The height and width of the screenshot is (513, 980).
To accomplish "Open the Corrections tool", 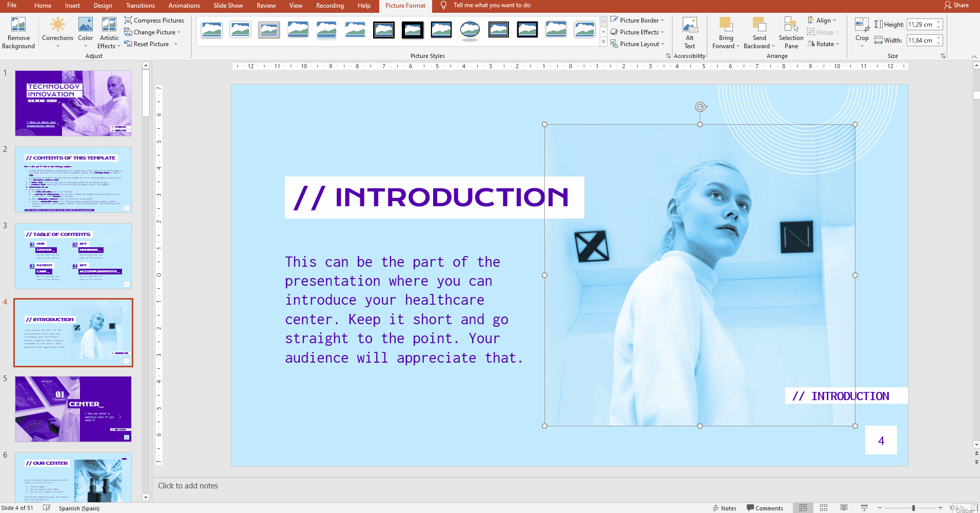I will click(57, 25).
